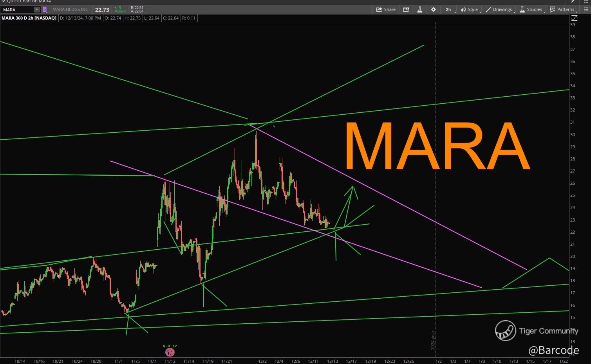Screen dimensions: 591x364
Task: Click the last price 22.73
Action: (x=102, y=9)
